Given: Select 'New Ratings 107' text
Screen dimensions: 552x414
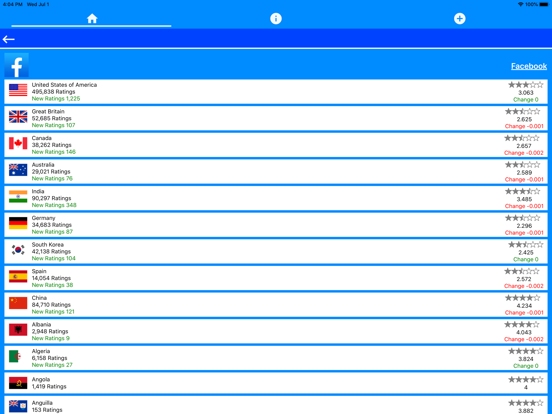Looking at the screenshot, I should (x=54, y=125).
